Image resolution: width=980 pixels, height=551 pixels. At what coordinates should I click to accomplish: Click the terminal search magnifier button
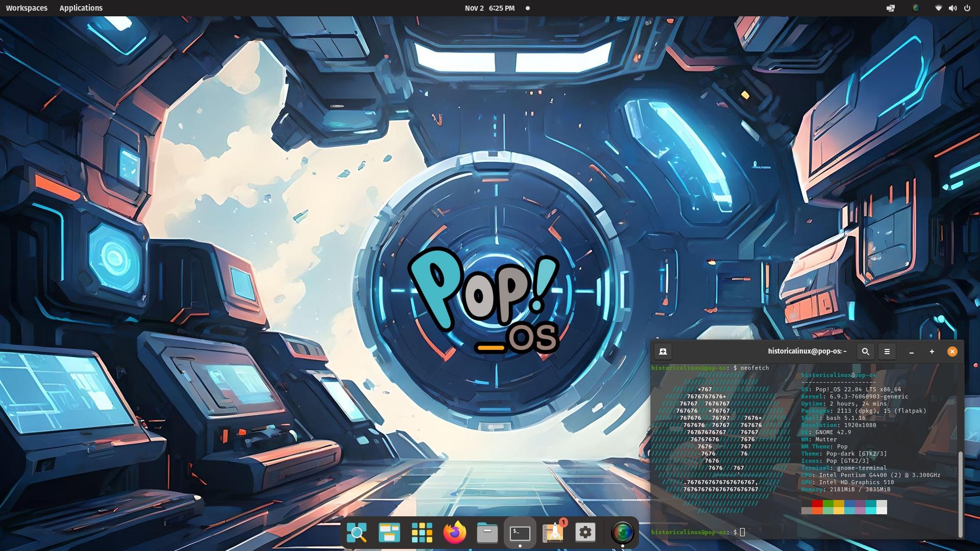[866, 352]
